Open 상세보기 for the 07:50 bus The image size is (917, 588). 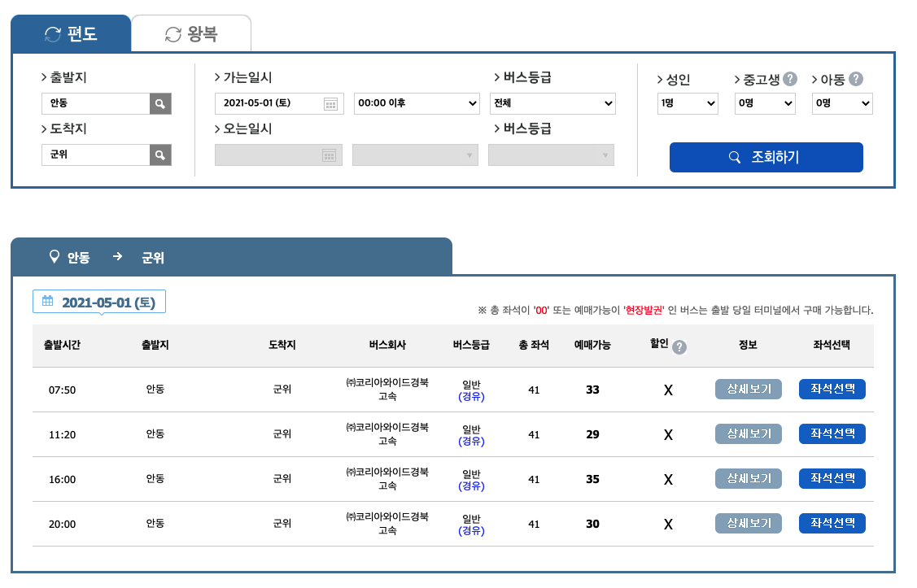(748, 389)
